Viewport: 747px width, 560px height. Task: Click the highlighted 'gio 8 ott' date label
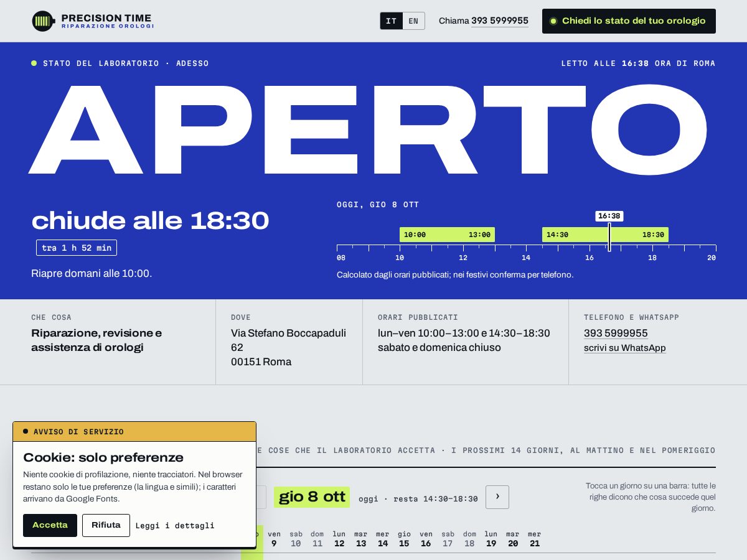[x=312, y=497]
